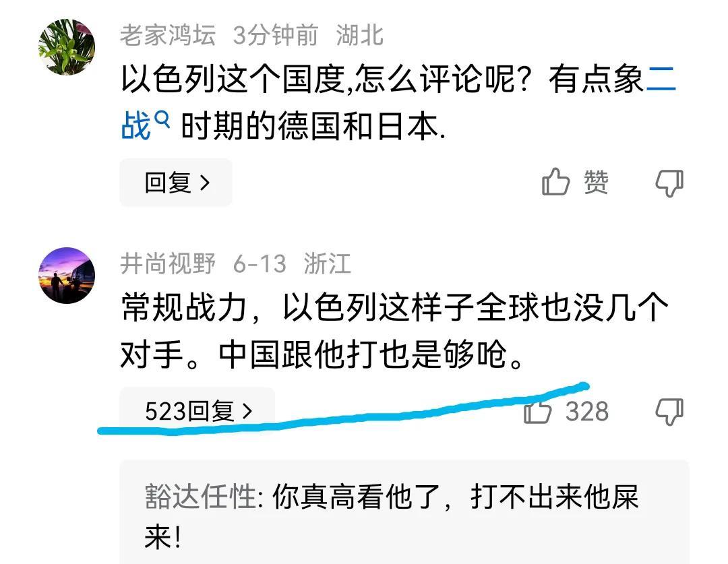Tap the chevron next to 523回复

click(x=247, y=411)
